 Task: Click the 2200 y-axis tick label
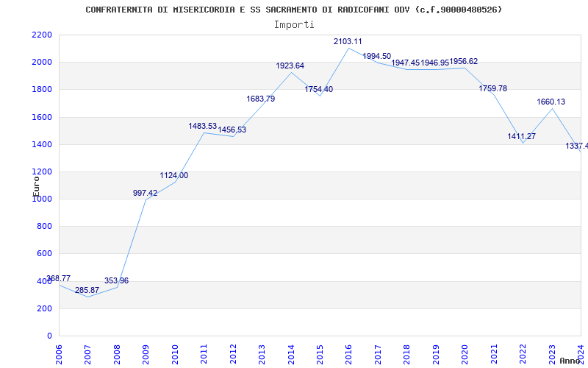point(42,35)
